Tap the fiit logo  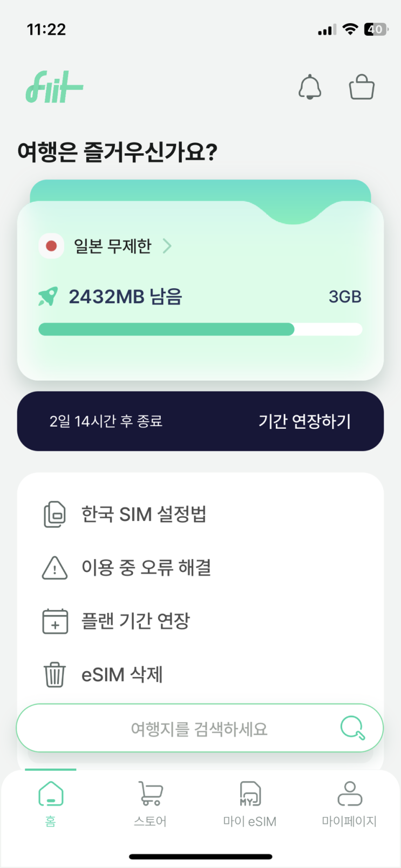pos(55,87)
